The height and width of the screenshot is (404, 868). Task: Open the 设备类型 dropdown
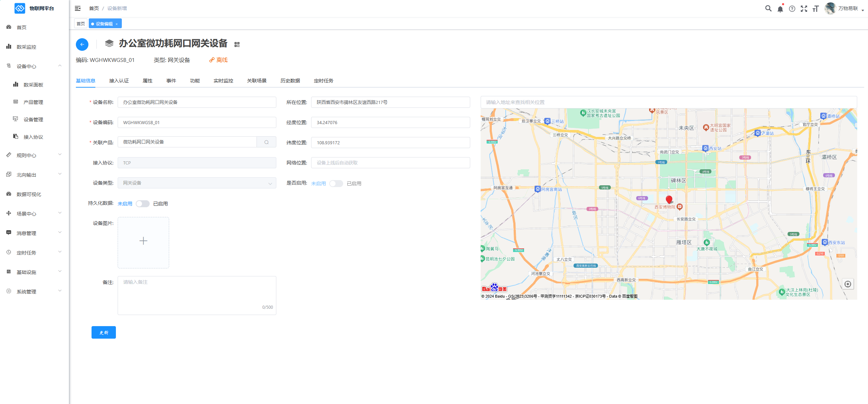(x=197, y=183)
